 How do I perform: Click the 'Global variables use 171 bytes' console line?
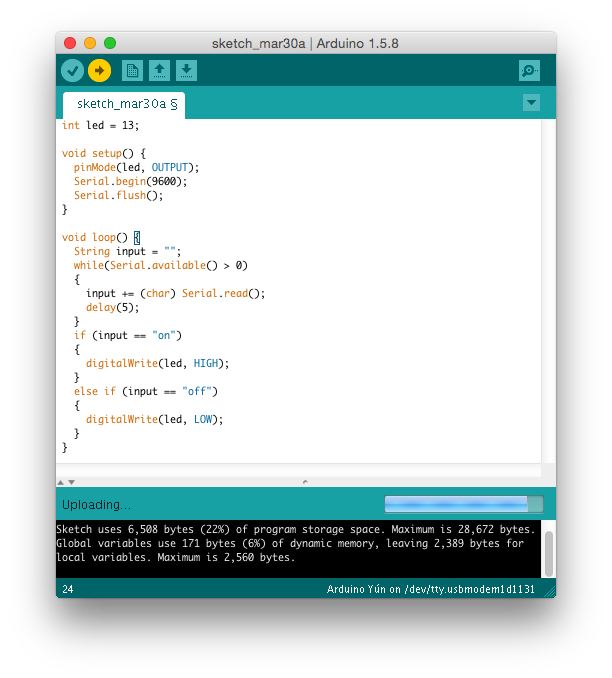[290, 544]
